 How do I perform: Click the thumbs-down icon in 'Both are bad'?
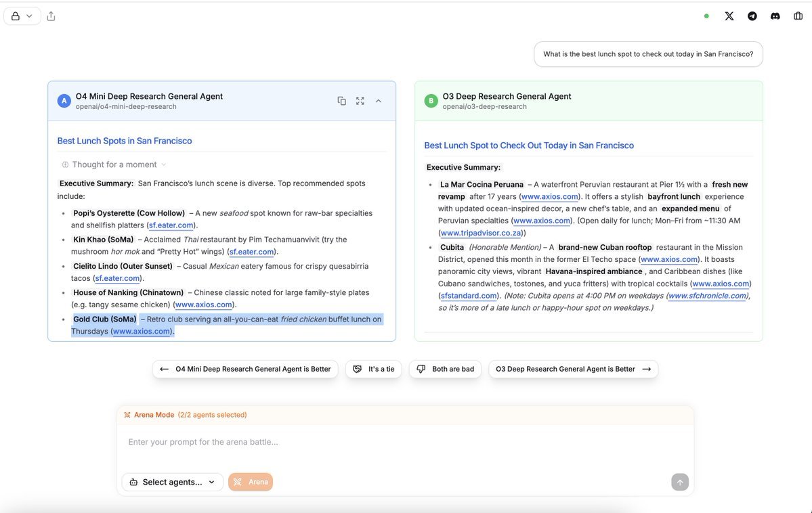coord(421,369)
